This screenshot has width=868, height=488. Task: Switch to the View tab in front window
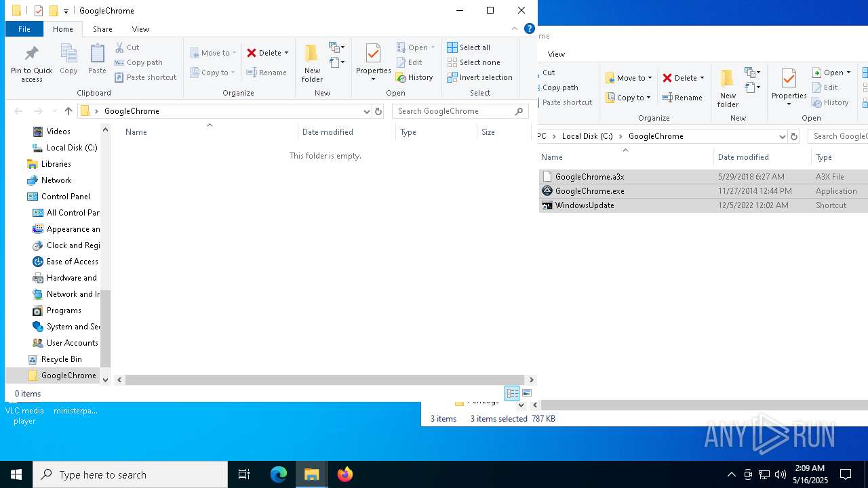click(140, 29)
